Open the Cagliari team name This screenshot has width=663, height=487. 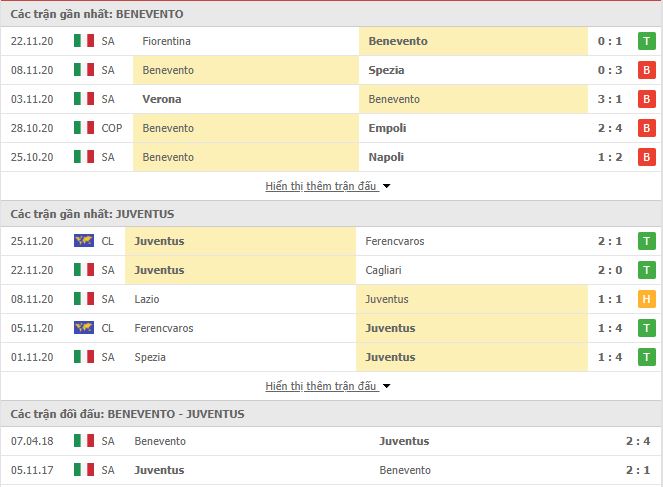coord(383,270)
